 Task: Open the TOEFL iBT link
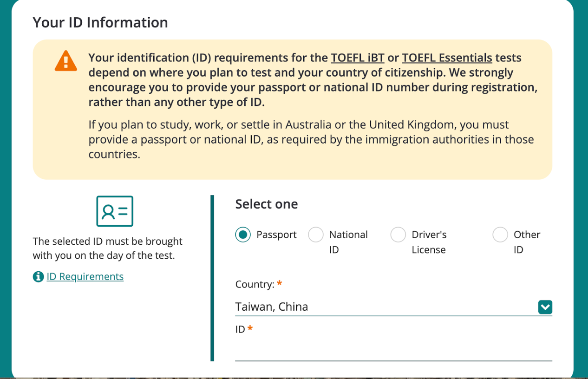357,58
